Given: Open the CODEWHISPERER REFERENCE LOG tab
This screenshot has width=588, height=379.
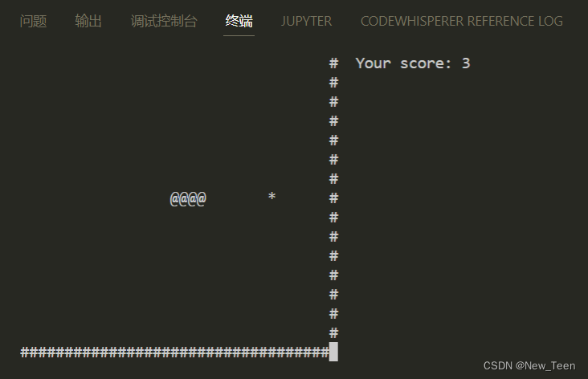Looking at the screenshot, I should (462, 21).
